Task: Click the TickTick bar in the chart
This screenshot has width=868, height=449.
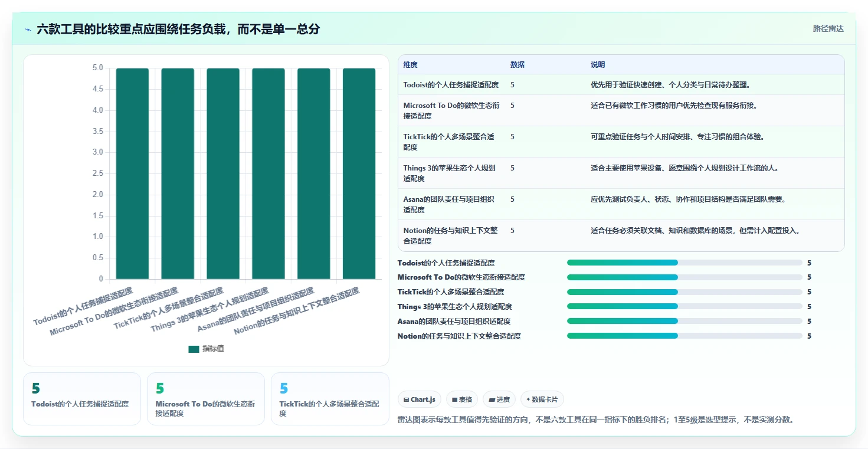Action: (x=223, y=173)
